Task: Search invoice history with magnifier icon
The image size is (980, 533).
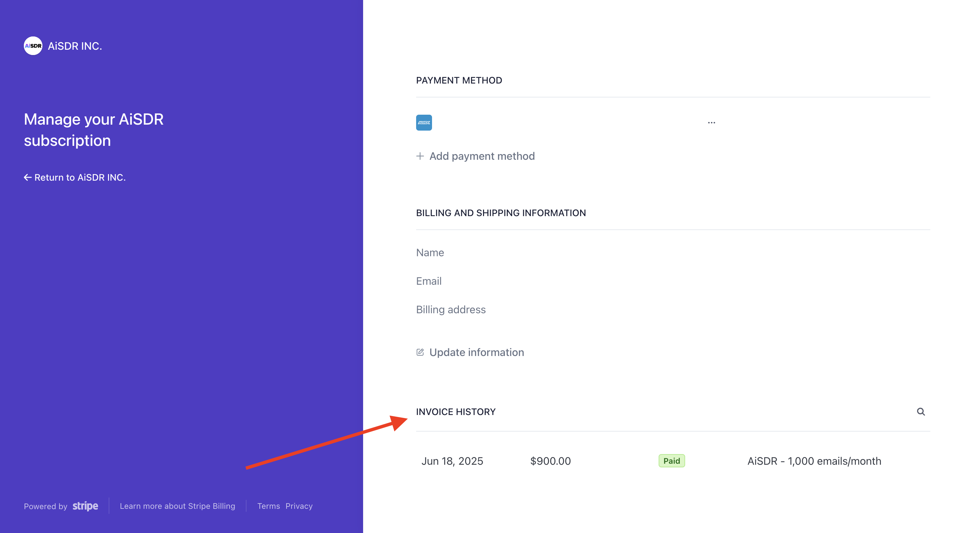Action: [x=921, y=412]
